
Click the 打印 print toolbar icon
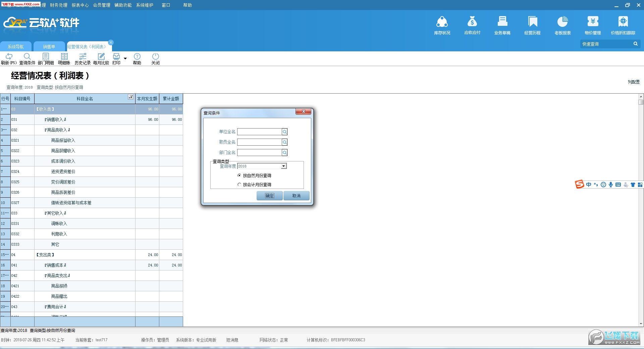click(116, 59)
